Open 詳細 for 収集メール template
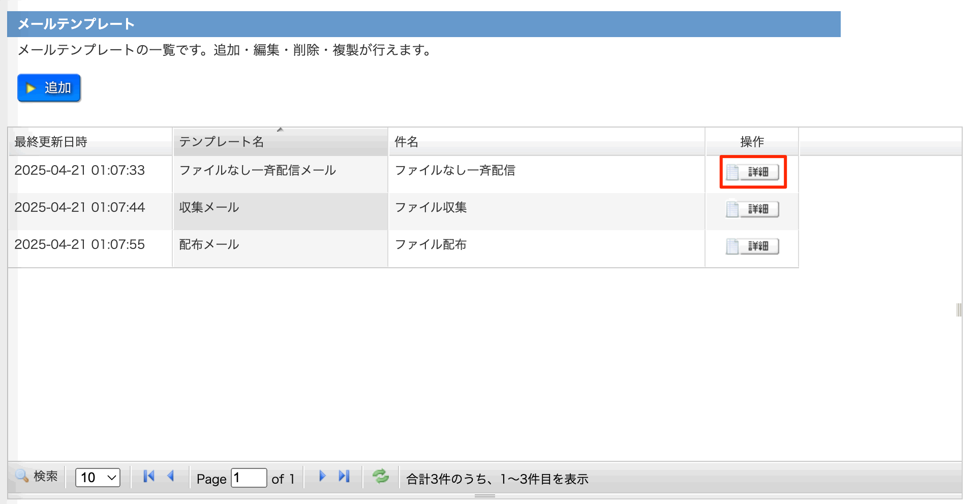 (x=752, y=209)
